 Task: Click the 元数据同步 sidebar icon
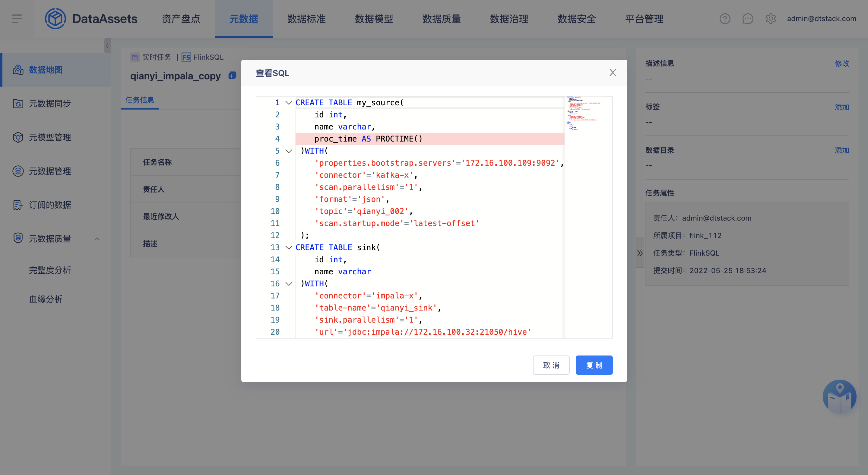pos(18,104)
